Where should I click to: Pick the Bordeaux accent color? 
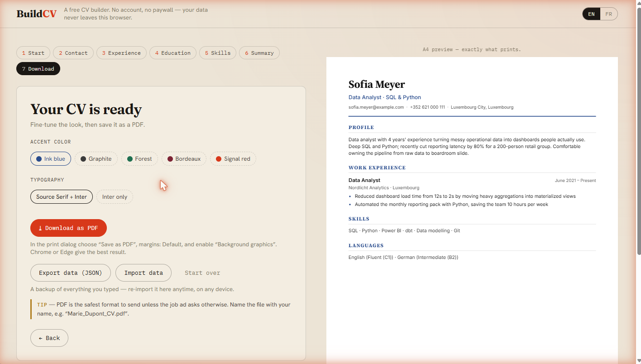click(184, 159)
